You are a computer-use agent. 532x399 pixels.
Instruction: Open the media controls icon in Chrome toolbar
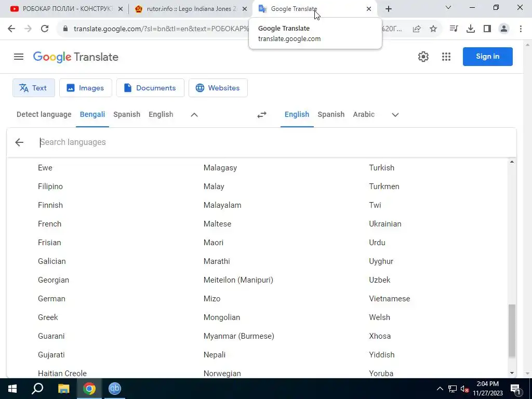coord(454,29)
